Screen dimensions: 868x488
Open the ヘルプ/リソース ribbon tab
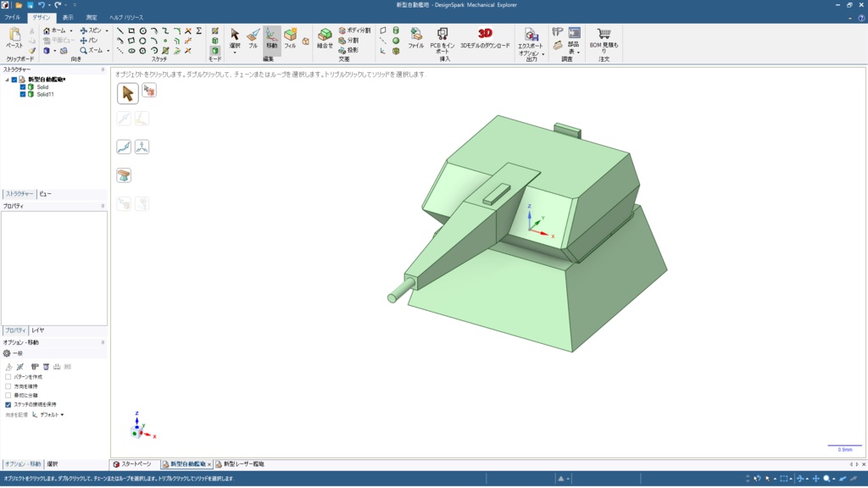coord(126,18)
